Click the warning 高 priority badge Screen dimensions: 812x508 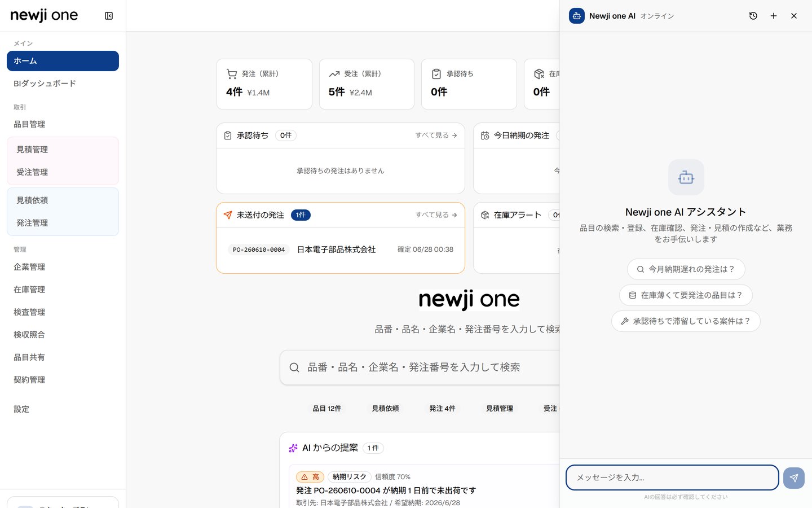310,477
